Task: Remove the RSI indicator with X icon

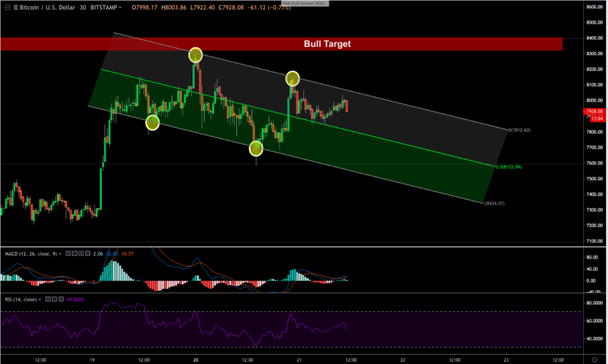Action: pos(61,299)
